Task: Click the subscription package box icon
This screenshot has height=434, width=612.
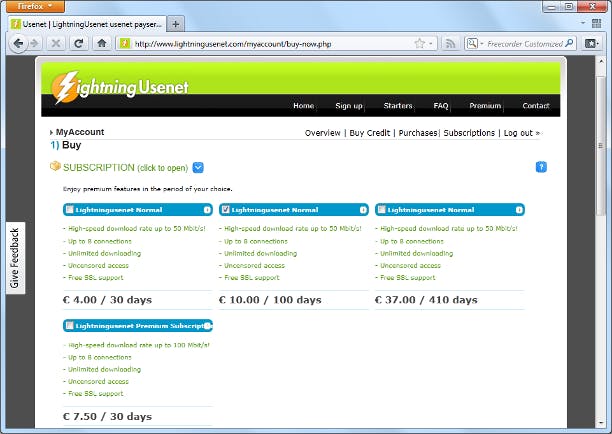Action: (x=55, y=166)
